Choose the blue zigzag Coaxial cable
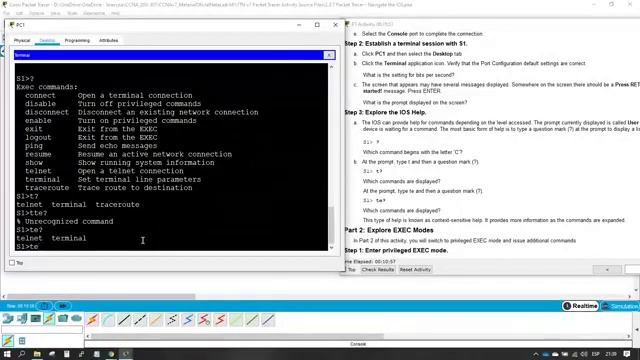Image resolution: width=640 pixels, height=360 pixels. pyautogui.click(x=188, y=320)
